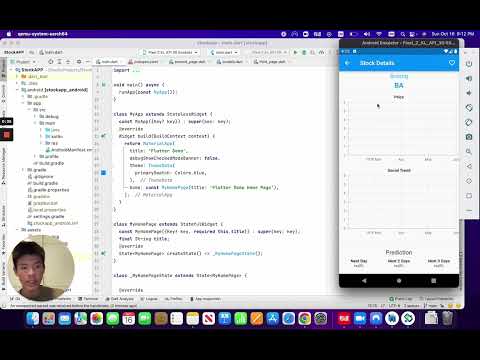The height and width of the screenshot is (360, 480).
Task: Tap the Android navigation recents square
Action: (x=434, y=281)
